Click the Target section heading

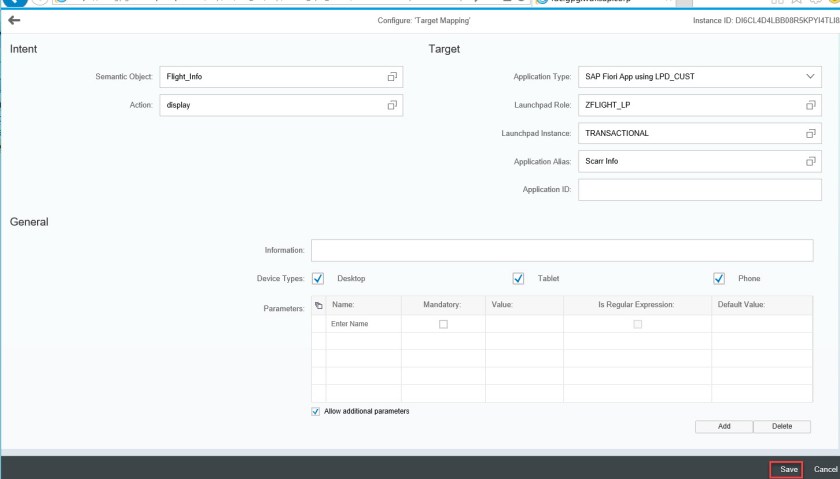444,49
